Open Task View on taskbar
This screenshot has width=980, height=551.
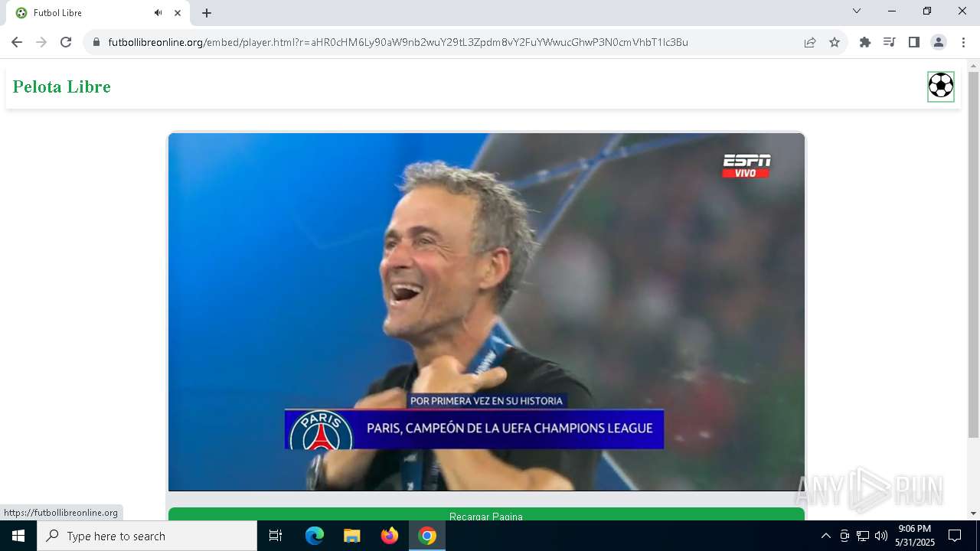pyautogui.click(x=276, y=536)
